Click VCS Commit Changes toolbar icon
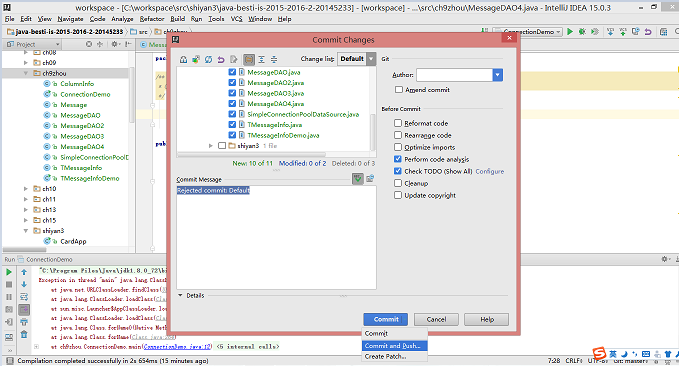679x366 pixels. [x=623, y=32]
